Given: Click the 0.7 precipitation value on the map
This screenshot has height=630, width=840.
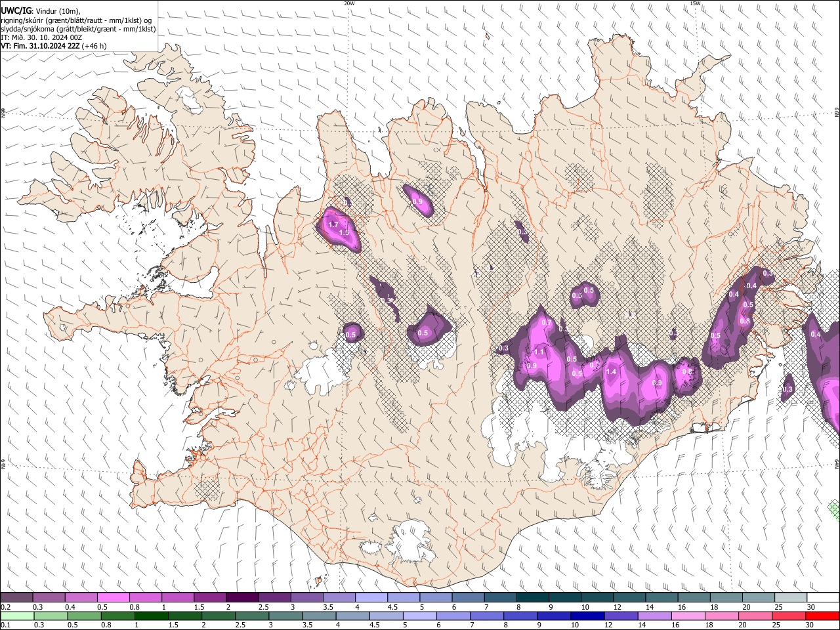Looking at the screenshot, I should tap(547, 322).
